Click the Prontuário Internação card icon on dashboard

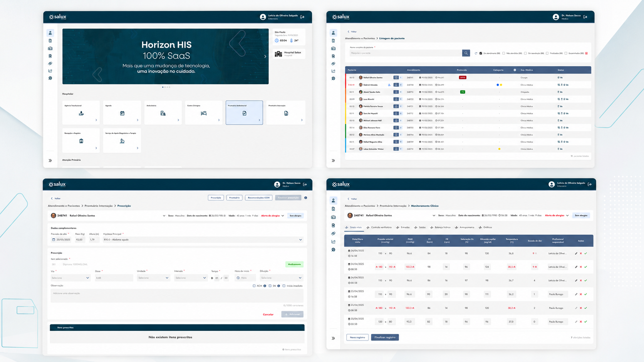click(286, 113)
